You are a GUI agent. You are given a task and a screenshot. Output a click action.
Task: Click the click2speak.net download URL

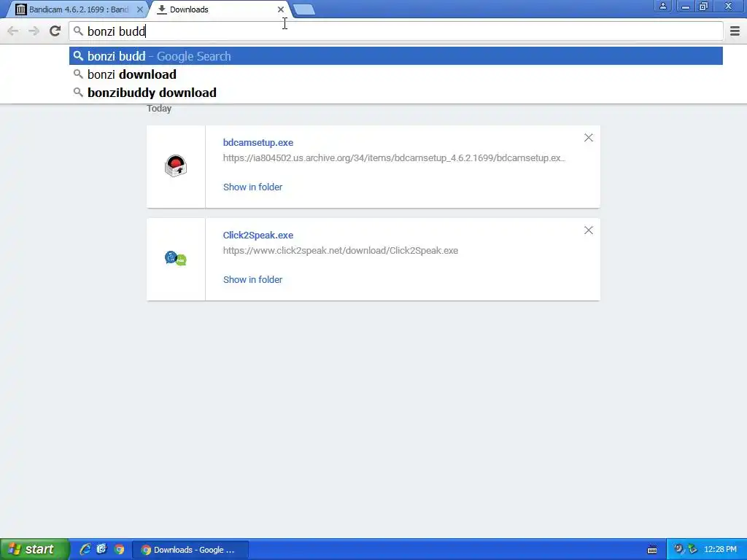340,251
